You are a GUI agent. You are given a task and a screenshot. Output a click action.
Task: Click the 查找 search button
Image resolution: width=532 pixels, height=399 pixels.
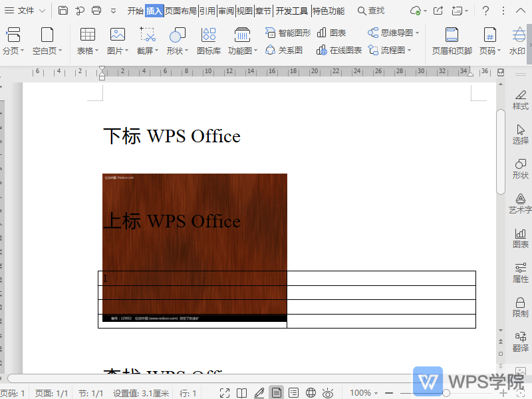pos(371,11)
